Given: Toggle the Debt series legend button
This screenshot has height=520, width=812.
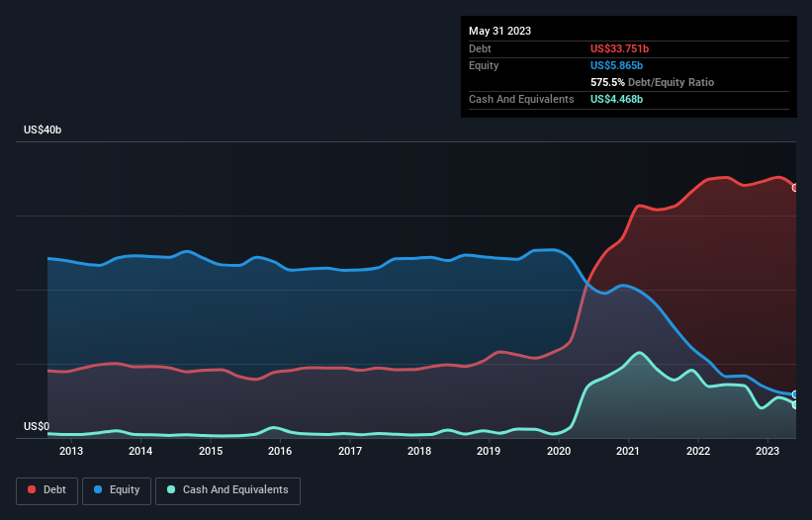Looking at the screenshot, I should [46, 490].
